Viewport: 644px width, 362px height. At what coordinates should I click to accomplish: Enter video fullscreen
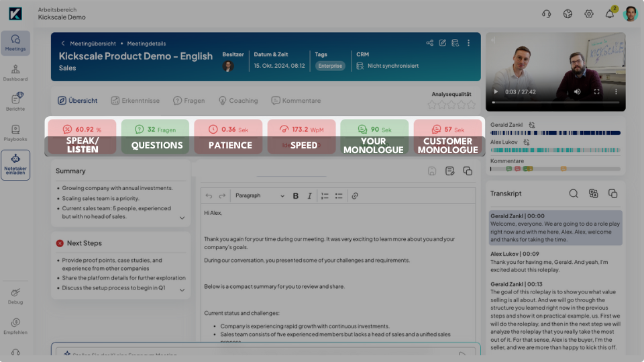[597, 92]
